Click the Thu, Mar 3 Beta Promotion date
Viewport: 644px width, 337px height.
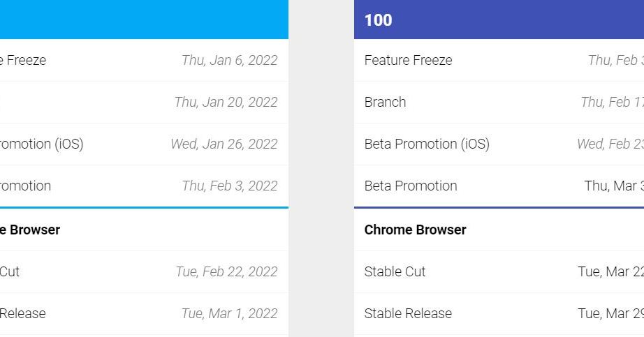(x=613, y=186)
